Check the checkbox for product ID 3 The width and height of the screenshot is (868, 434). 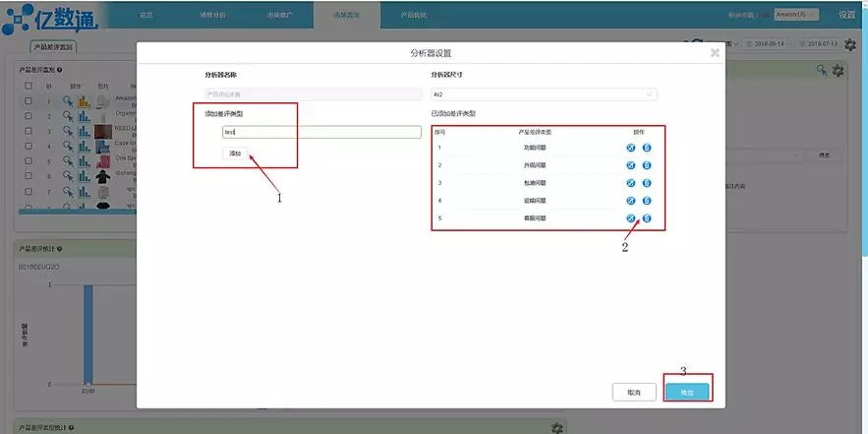[29, 131]
